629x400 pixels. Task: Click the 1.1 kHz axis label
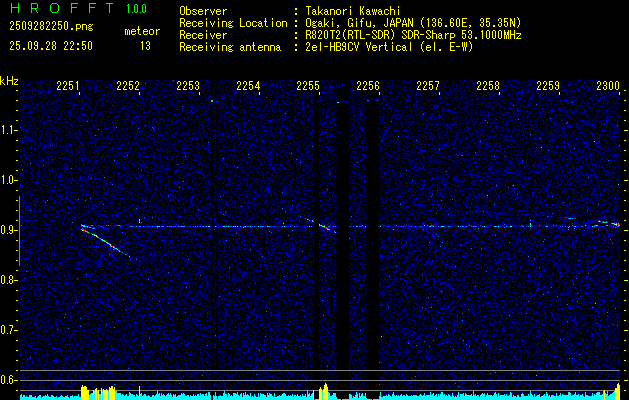7,130
